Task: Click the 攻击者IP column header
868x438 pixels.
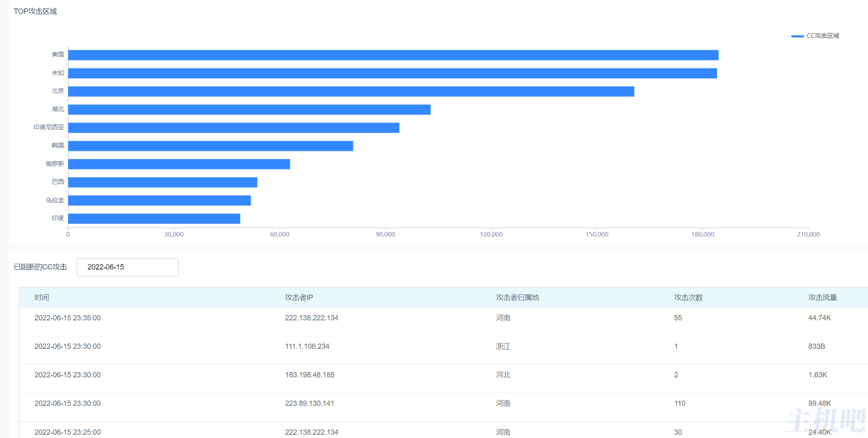Action: click(x=299, y=298)
